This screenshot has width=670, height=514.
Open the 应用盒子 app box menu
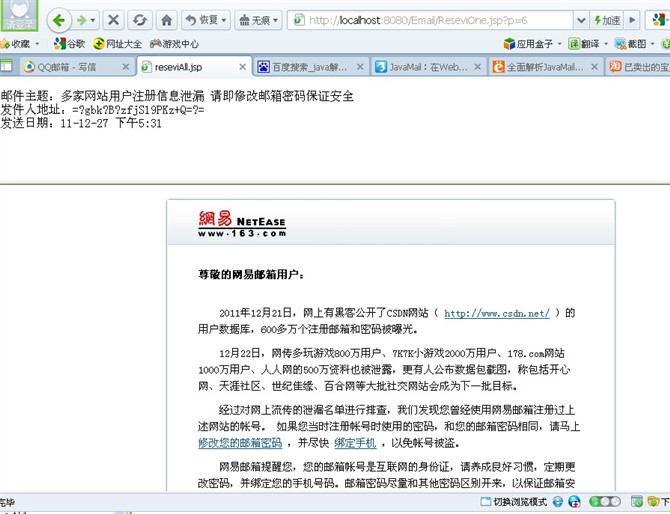pyautogui.click(x=532, y=44)
